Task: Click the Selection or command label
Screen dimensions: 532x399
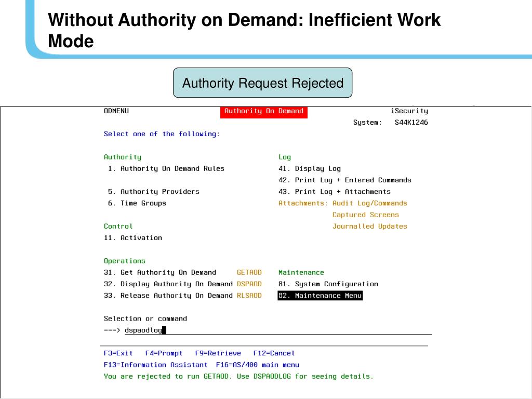Action: [145, 318]
